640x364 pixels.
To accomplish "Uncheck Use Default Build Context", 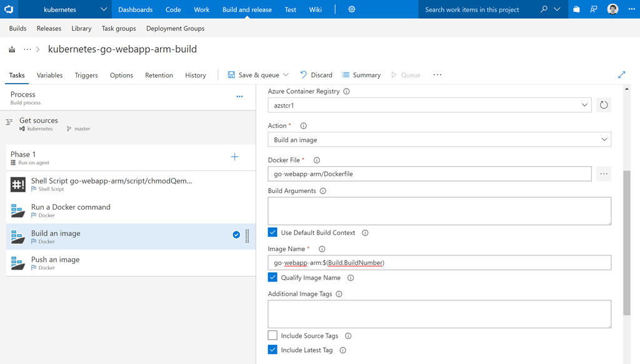I will tap(272, 232).
